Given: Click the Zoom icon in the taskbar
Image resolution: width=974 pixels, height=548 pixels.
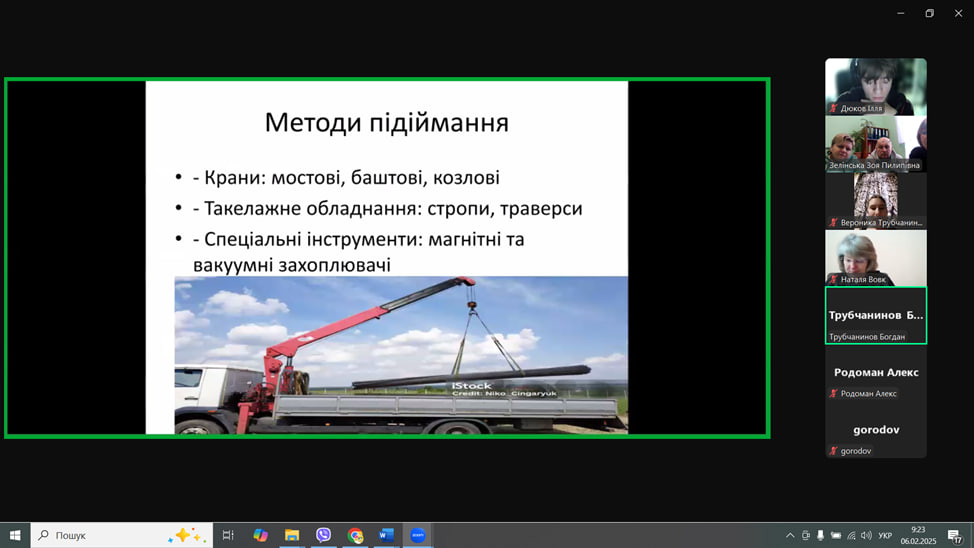Looking at the screenshot, I should point(418,535).
